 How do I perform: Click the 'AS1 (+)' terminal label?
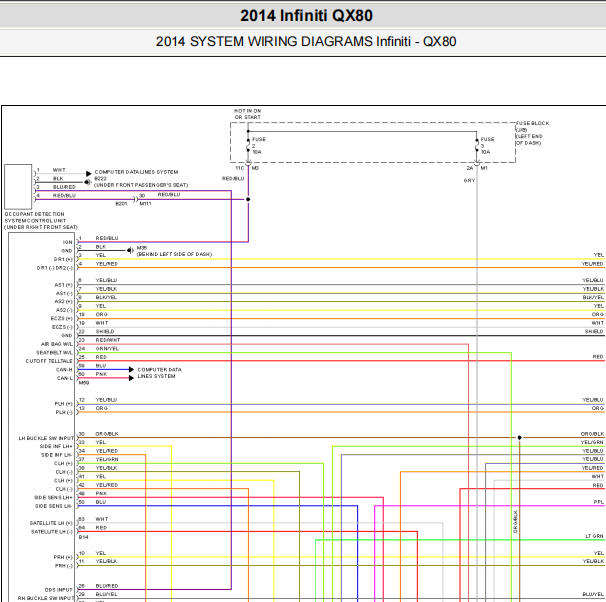pyautogui.click(x=63, y=285)
